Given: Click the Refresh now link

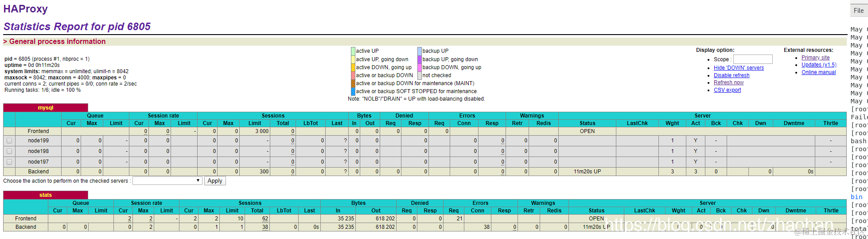Looking at the screenshot, I should [728, 82].
